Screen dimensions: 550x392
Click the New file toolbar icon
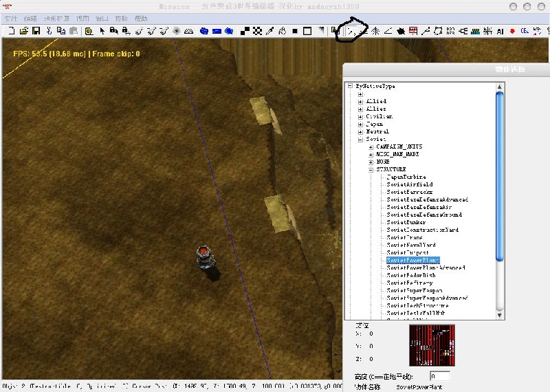(11, 31)
